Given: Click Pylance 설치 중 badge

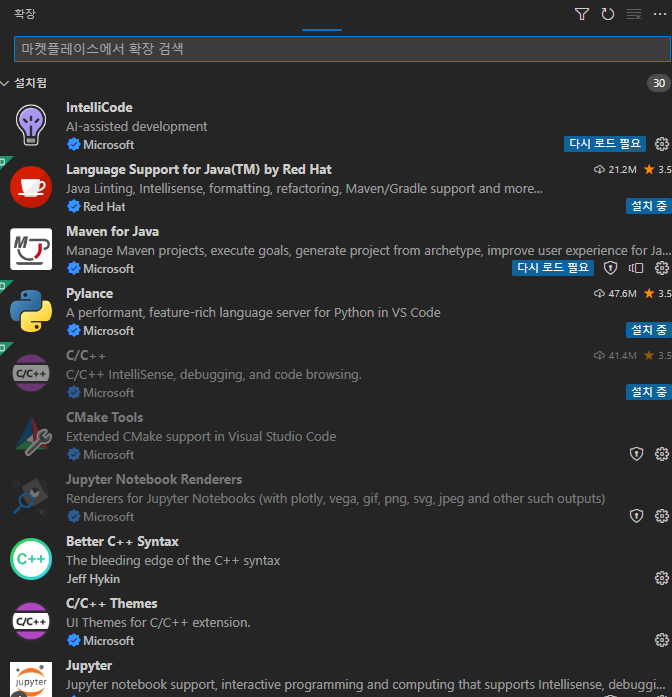Looking at the screenshot, I should (648, 330).
